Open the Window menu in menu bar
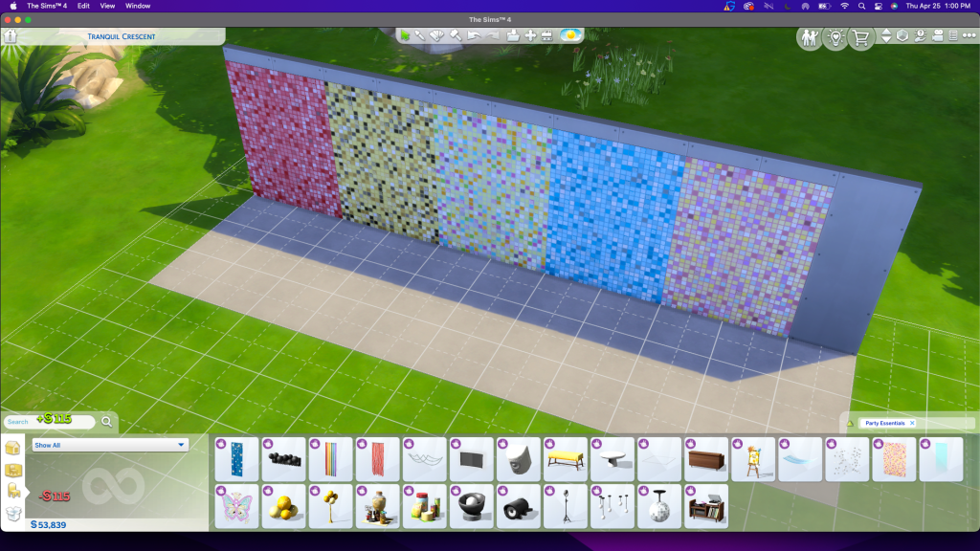 [x=138, y=6]
